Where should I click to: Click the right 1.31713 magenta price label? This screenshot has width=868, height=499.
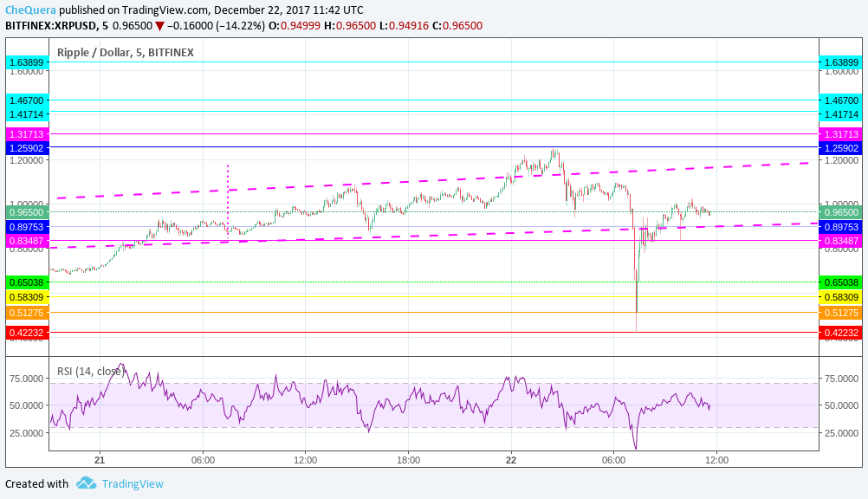tap(841, 134)
